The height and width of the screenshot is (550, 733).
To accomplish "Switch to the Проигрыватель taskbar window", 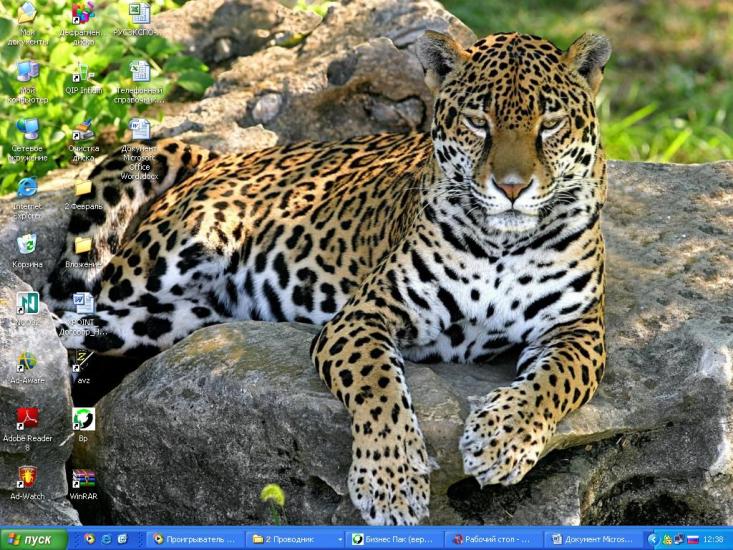I will tap(194, 539).
